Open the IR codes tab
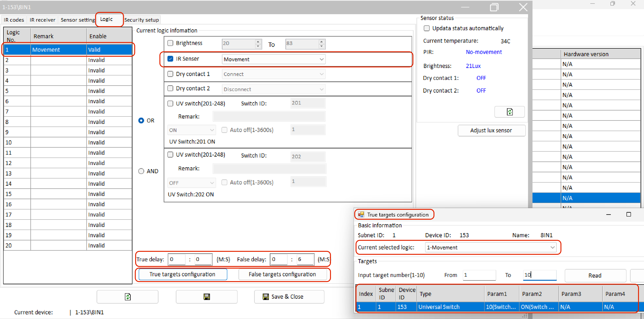644x319 pixels. [x=14, y=20]
